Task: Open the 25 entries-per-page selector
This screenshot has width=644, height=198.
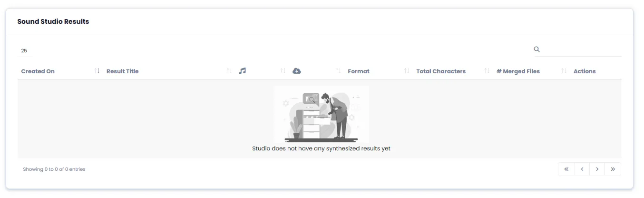Action: click(25, 50)
